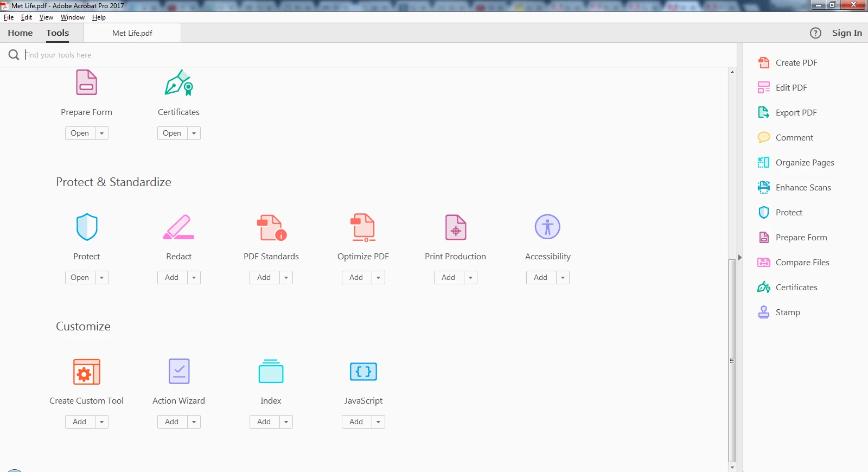
Task: Click Open button under Protect
Action: 80,277
